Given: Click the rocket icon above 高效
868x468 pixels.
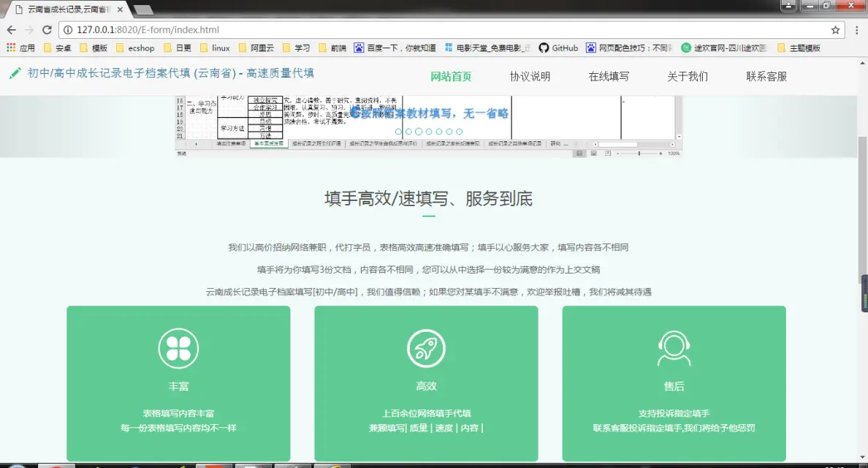Looking at the screenshot, I should 426,348.
